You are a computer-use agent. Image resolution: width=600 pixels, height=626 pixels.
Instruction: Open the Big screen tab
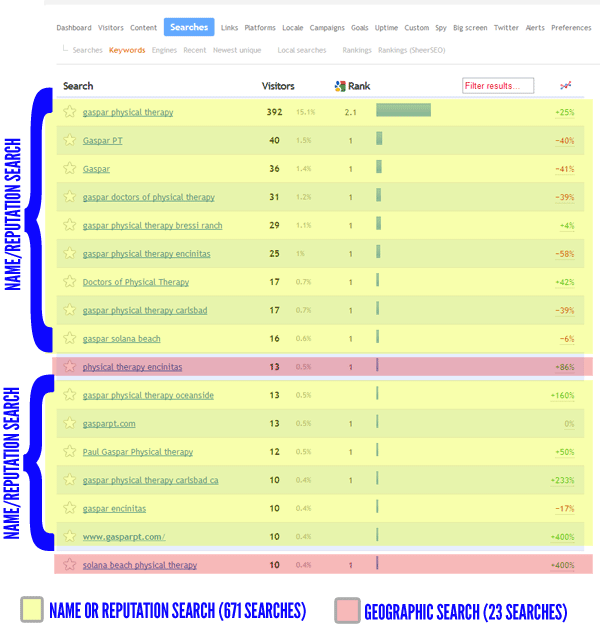[470, 28]
